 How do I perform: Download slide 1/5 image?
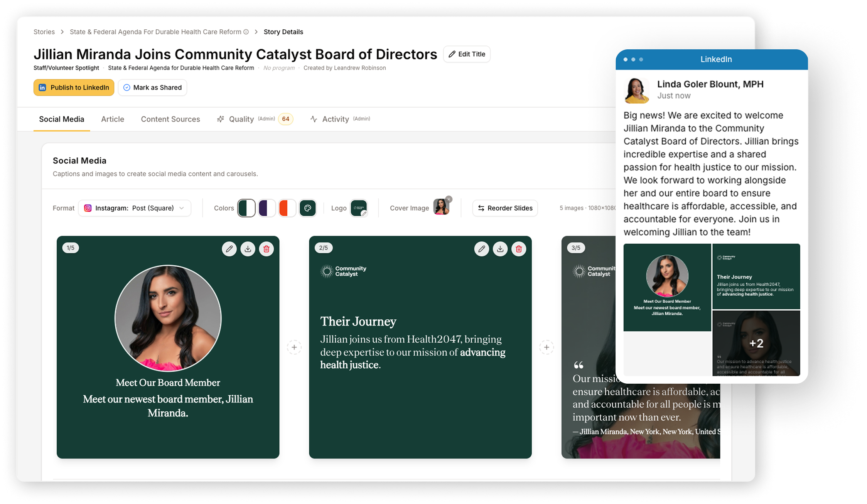click(248, 249)
